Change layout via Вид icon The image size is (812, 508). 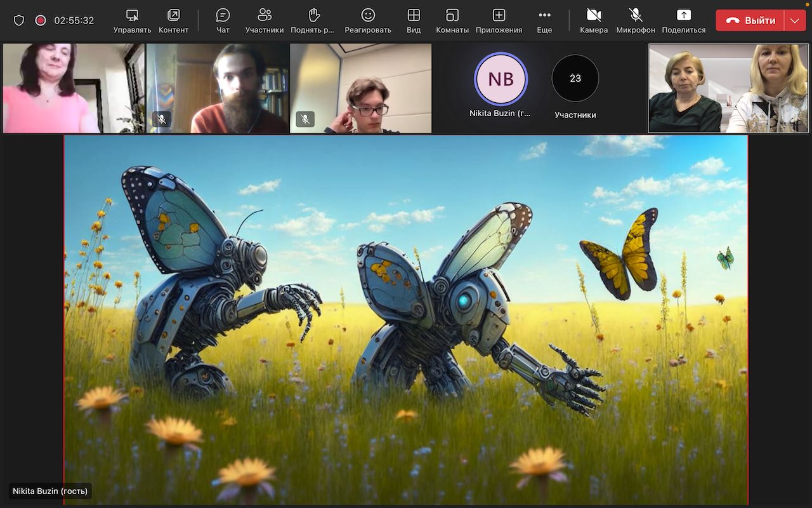click(414, 20)
